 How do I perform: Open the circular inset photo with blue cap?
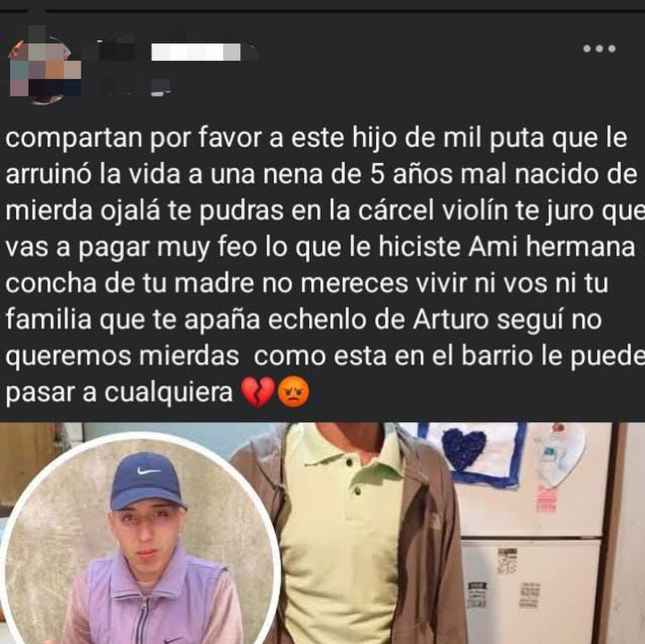(140, 538)
